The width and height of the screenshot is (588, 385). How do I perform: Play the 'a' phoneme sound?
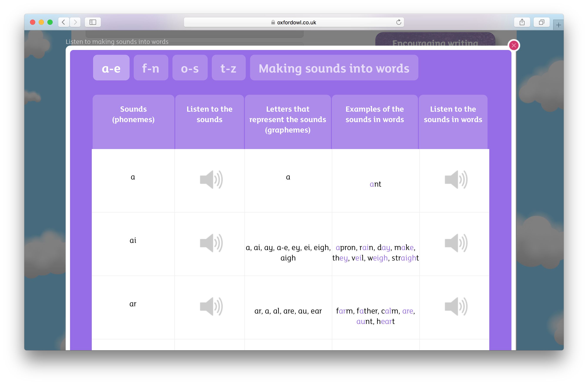[x=211, y=179]
